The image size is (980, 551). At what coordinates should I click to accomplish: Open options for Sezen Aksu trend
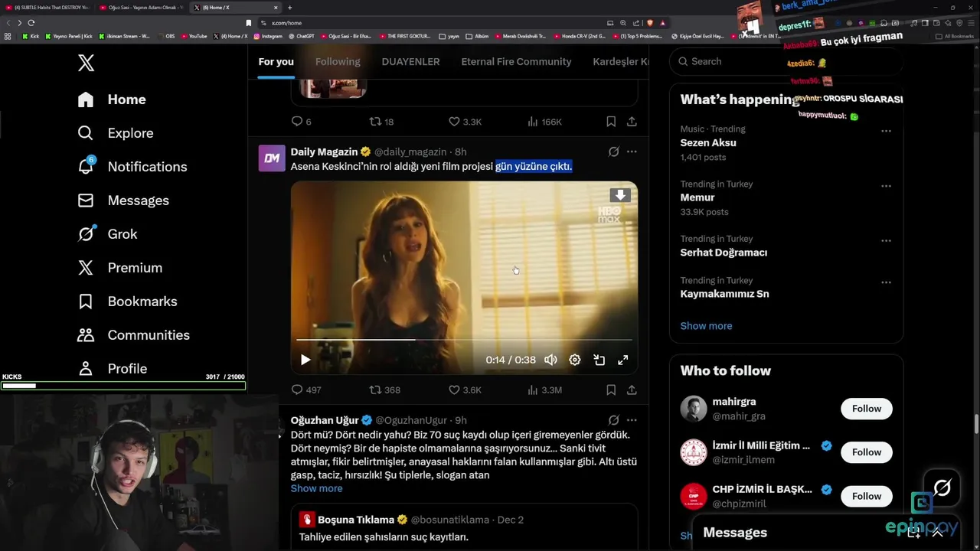pos(886,131)
